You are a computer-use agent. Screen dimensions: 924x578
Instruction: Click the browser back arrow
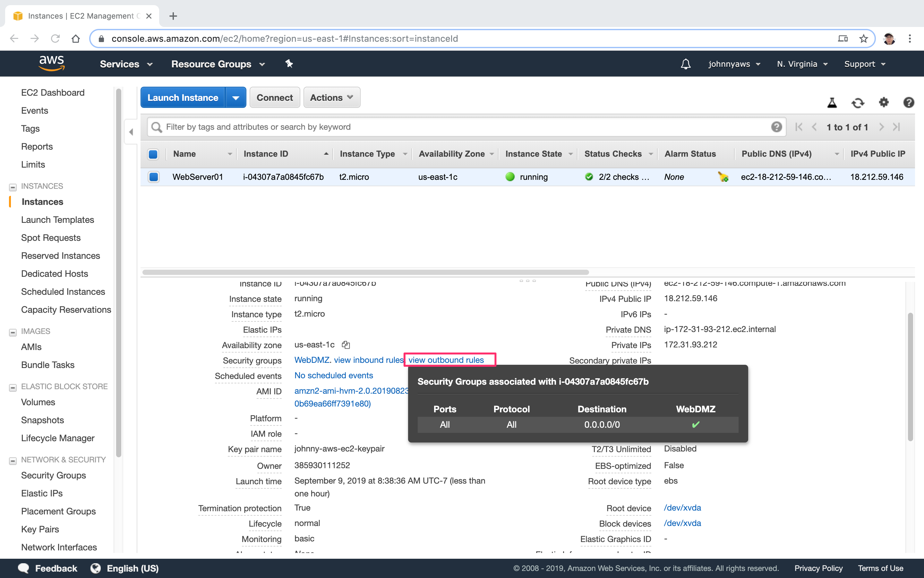click(x=14, y=39)
